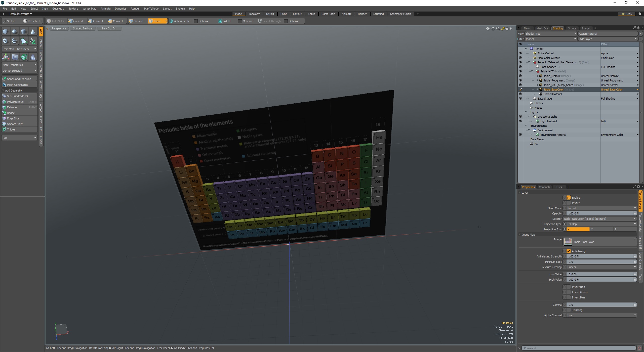
Task: Click SDS Subdivide 2X
Action: [x=19, y=96]
